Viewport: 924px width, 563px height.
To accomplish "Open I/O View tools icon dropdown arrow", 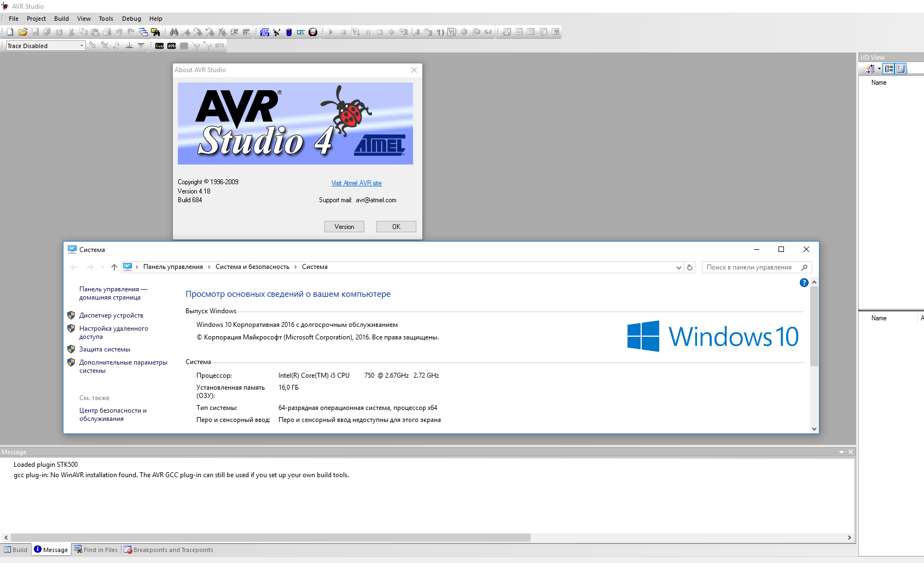I will (879, 69).
